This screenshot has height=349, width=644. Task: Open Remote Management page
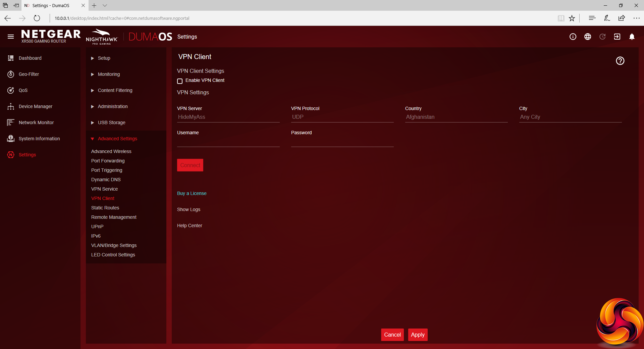(x=114, y=217)
